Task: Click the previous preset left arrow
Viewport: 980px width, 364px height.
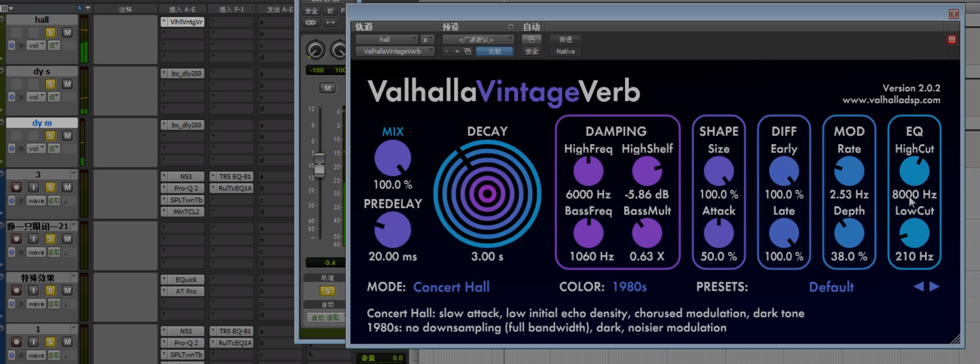Action: pyautogui.click(x=918, y=286)
